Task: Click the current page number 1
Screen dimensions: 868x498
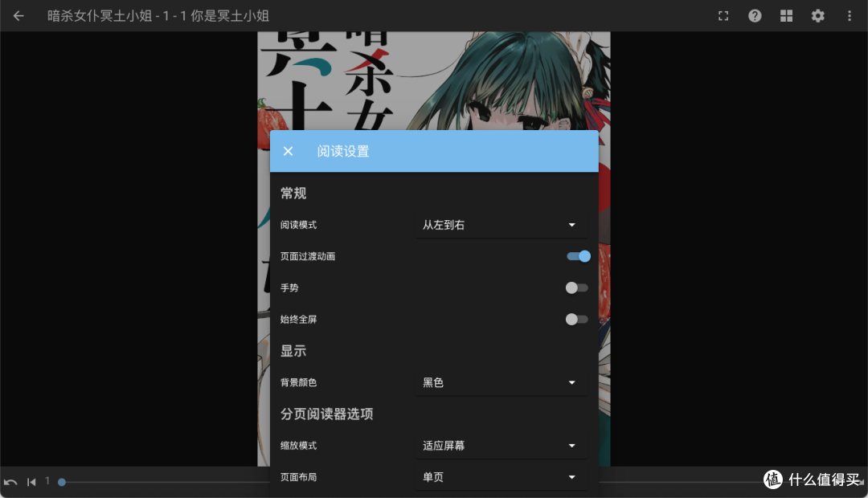Action: pyautogui.click(x=47, y=481)
